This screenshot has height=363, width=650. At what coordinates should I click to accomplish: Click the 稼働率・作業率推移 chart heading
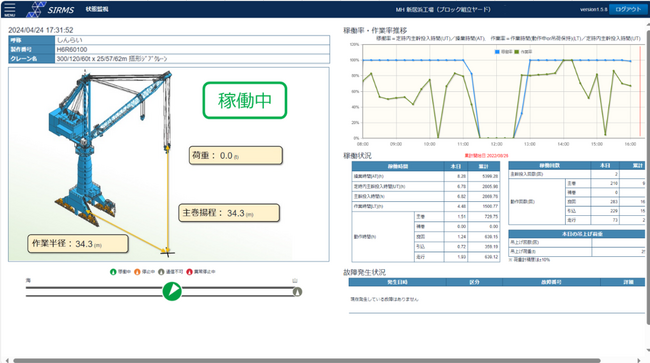pos(375,30)
